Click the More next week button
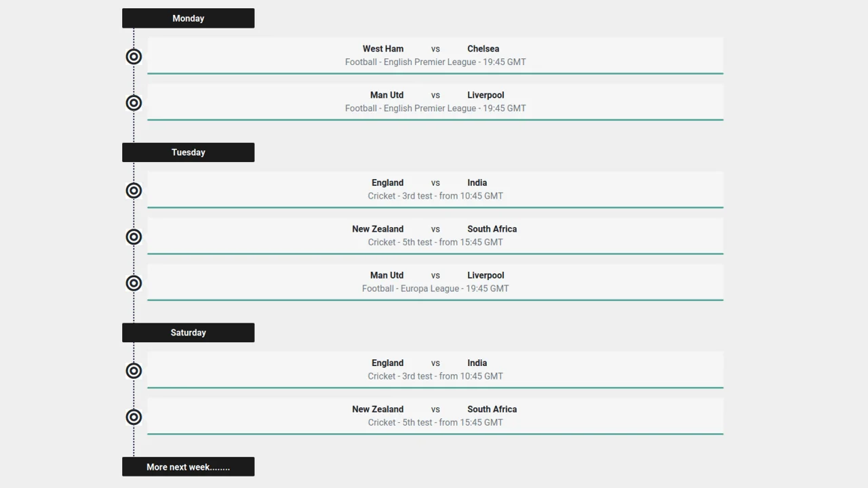 pyautogui.click(x=188, y=466)
